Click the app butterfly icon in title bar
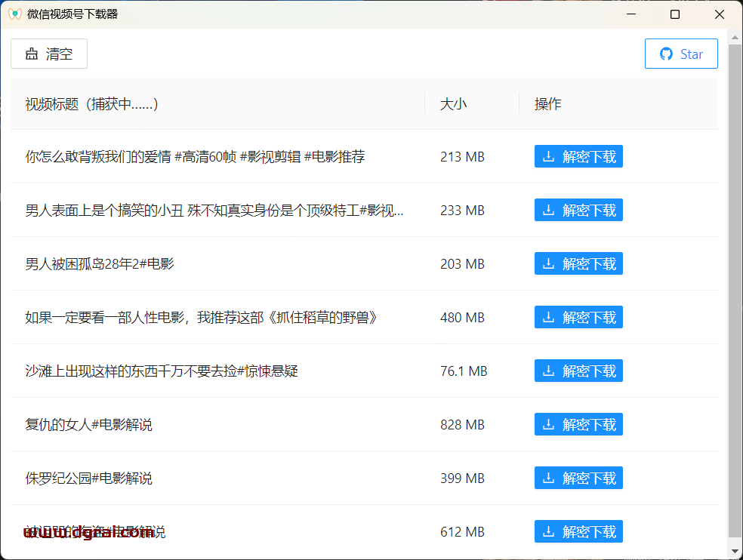743x560 pixels. [15, 14]
